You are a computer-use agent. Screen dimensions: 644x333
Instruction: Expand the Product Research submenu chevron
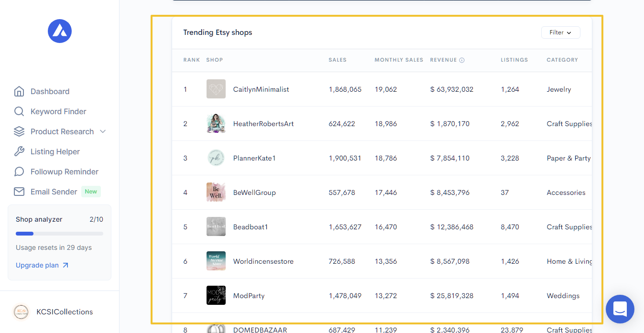(103, 131)
